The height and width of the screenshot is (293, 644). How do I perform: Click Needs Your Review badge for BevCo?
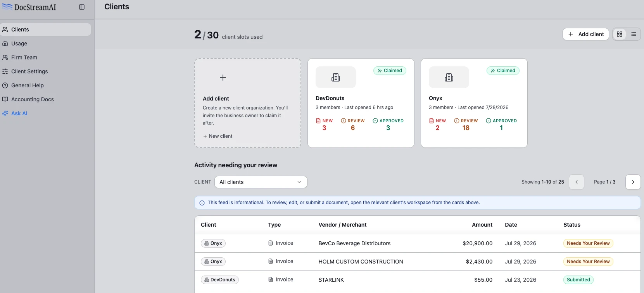coord(588,243)
